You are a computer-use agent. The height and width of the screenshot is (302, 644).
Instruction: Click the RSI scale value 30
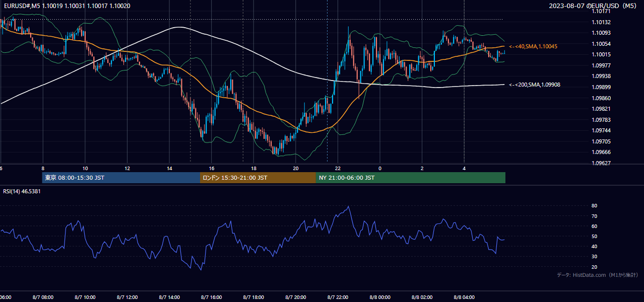click(594, 256)
